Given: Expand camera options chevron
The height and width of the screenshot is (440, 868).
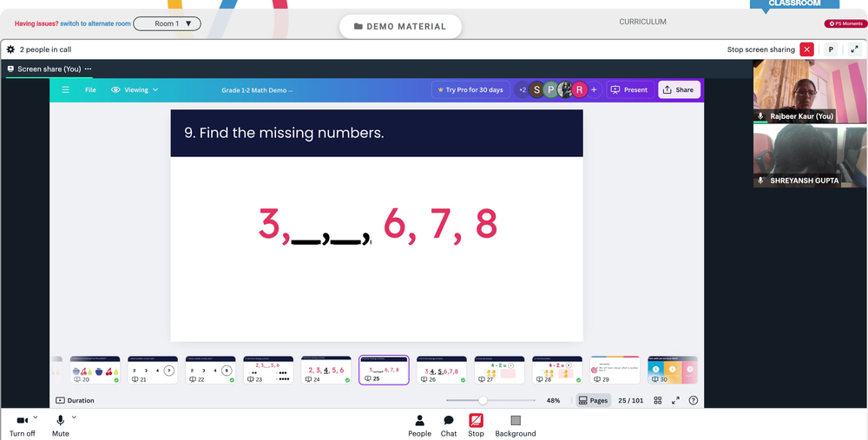Looking at the screenshot, I should point(36,417).
